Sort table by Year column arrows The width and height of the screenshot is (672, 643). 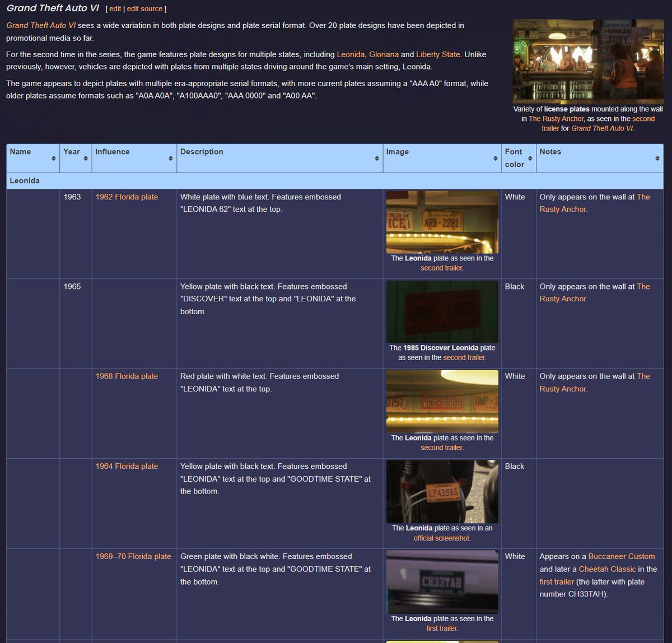[x=86, y=159]
